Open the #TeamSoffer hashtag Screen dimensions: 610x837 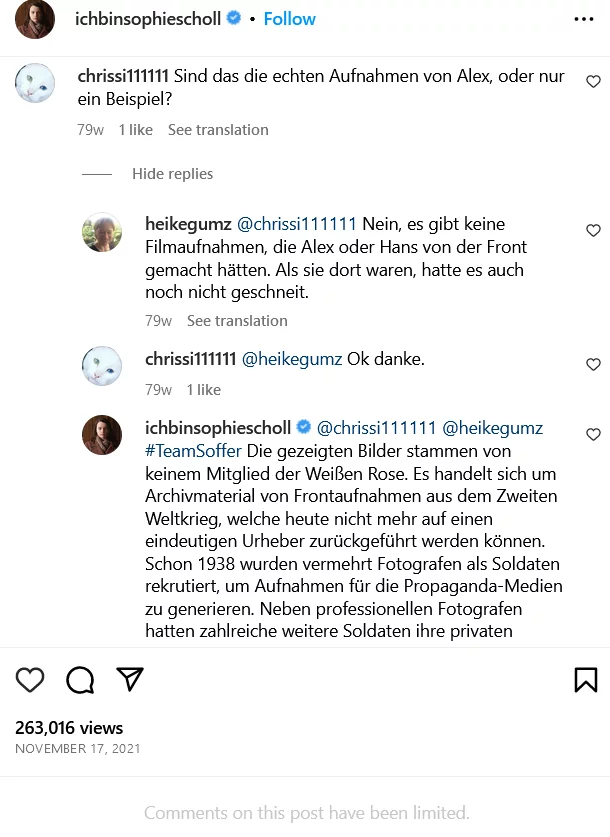(193, 450)
